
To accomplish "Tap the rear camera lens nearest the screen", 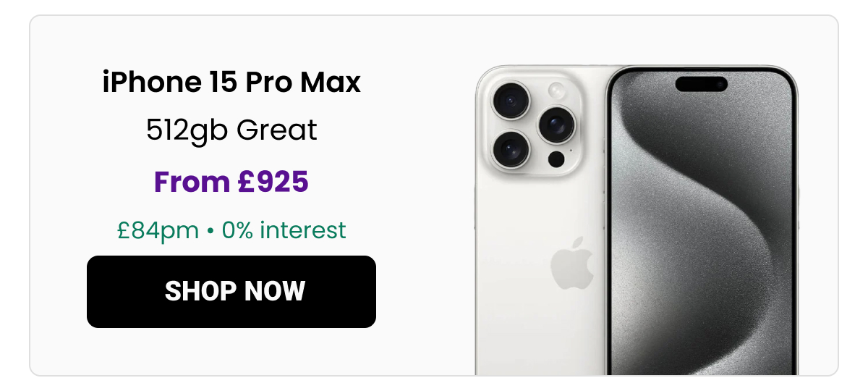I will 555,125.
